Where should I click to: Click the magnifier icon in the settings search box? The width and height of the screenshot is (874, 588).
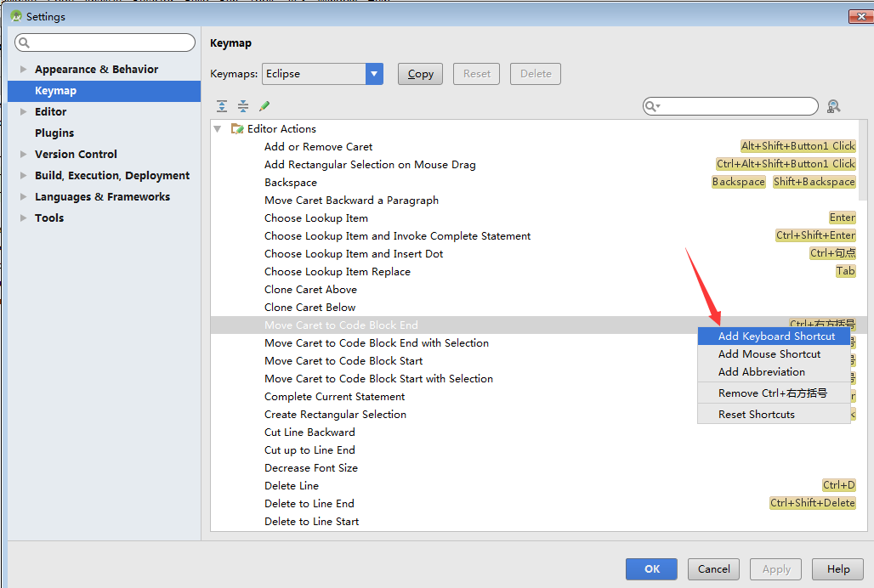point(24,42)
